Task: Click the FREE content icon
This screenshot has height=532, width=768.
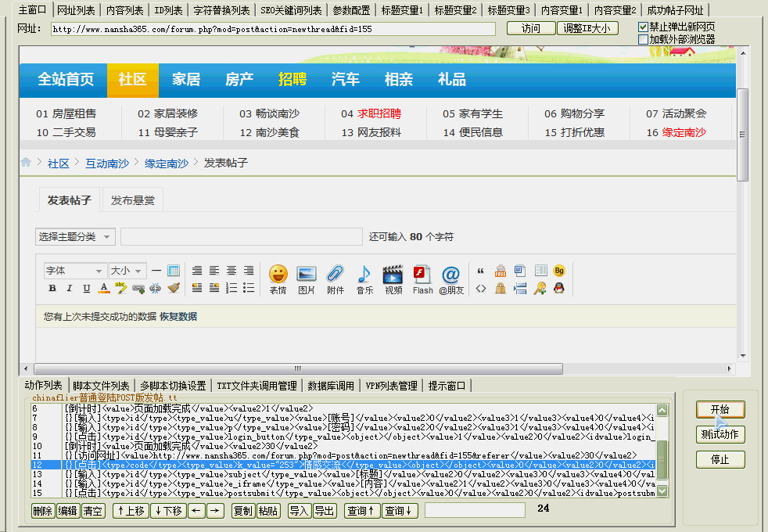Action: (x=500, y=271)
